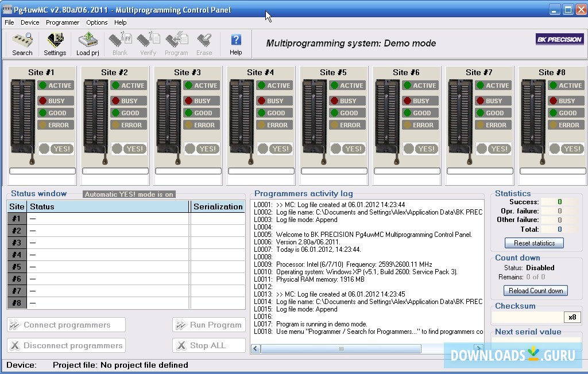Open the Options menu
This screenshot has width=588, height=374.
[96, 22]
